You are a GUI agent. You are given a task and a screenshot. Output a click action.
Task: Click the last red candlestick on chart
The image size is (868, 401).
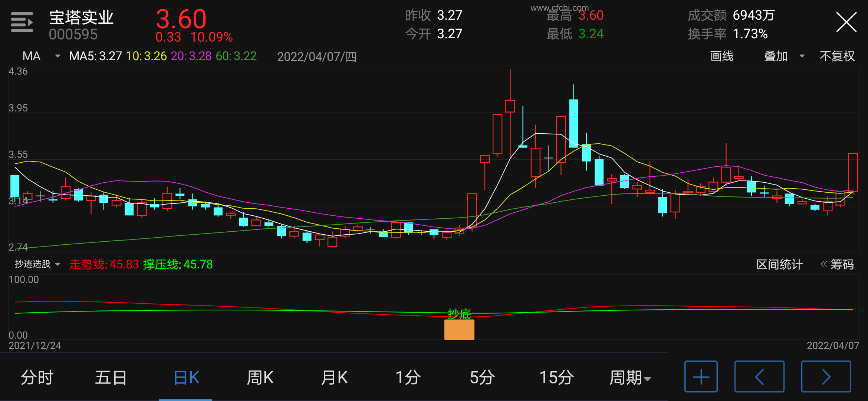pyautogui.click(x=853, y=172)
